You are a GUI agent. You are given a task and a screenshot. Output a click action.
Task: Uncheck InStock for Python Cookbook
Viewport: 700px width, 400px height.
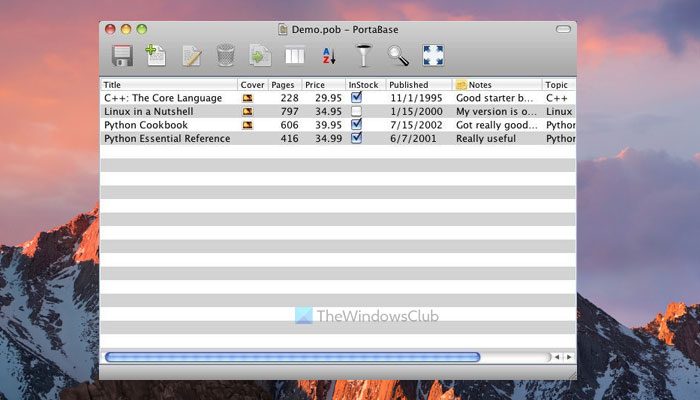tap(356, 124)
